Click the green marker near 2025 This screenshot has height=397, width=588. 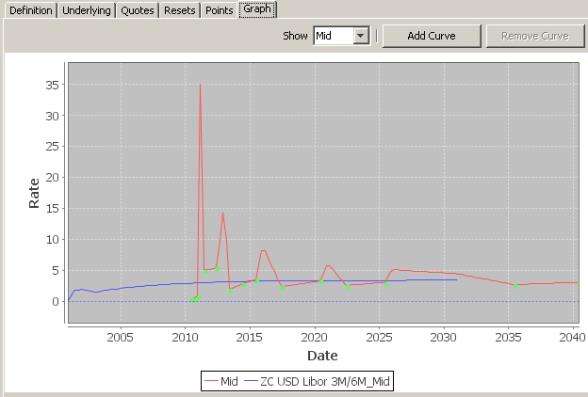(386, 284)
